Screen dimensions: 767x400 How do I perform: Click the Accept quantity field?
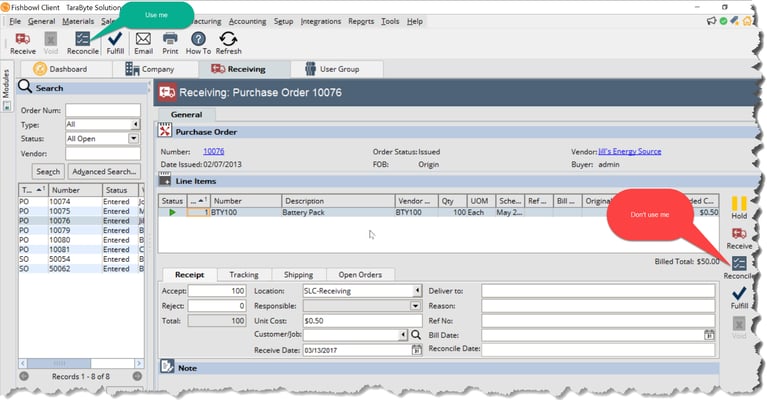coord(217,290)
